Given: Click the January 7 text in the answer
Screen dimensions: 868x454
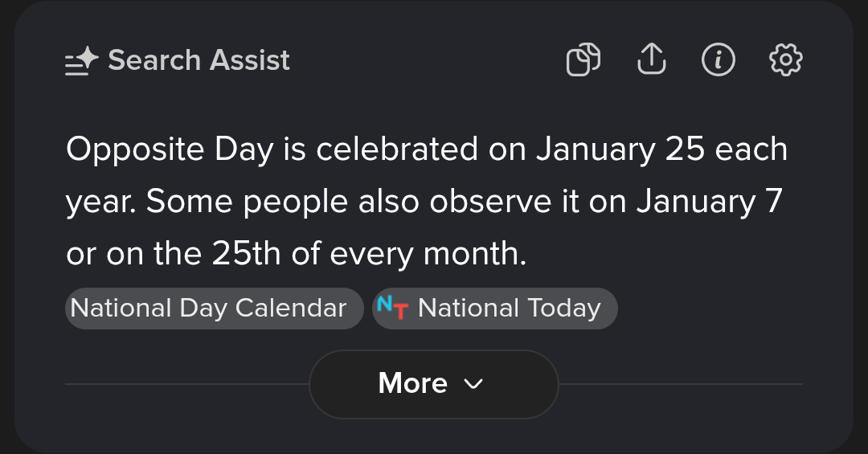Looking at the screenshot, I should pyautogui.click(x=709, y=202).
